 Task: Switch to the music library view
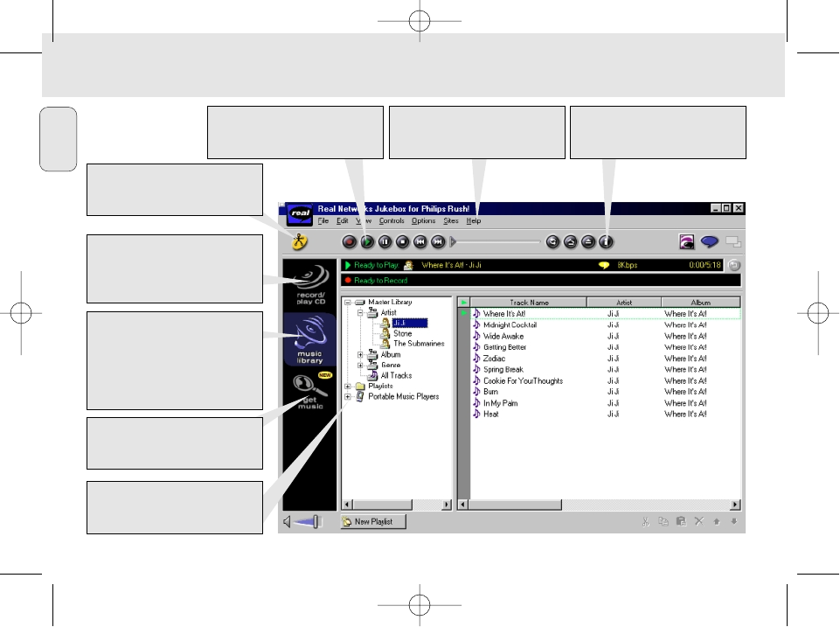pyautogui.click(x=309, y=339)
